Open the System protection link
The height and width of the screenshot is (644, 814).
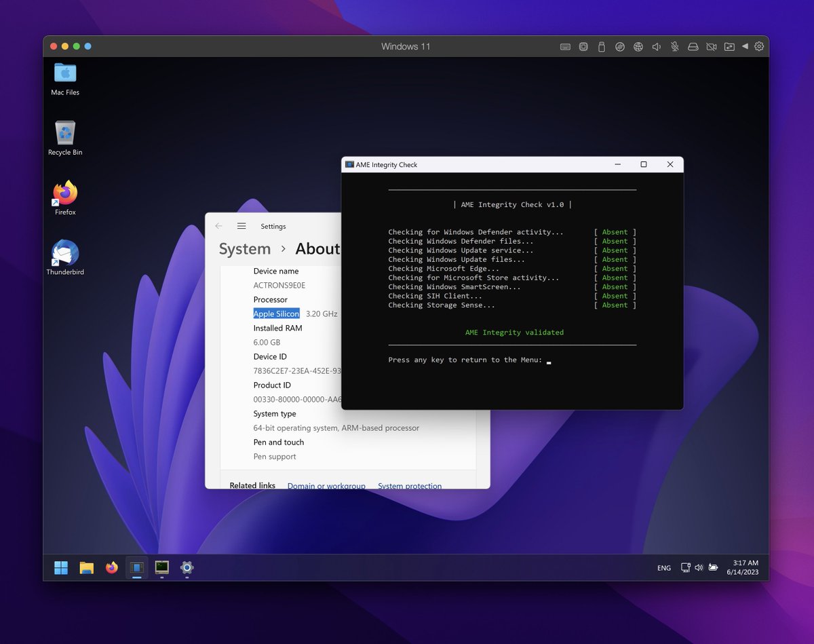tap(410, 486)
